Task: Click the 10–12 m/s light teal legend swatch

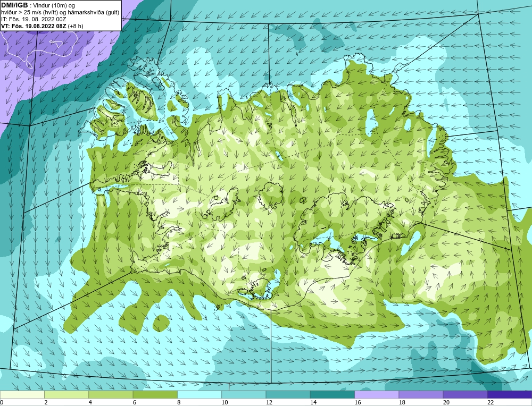Action: 244,394
